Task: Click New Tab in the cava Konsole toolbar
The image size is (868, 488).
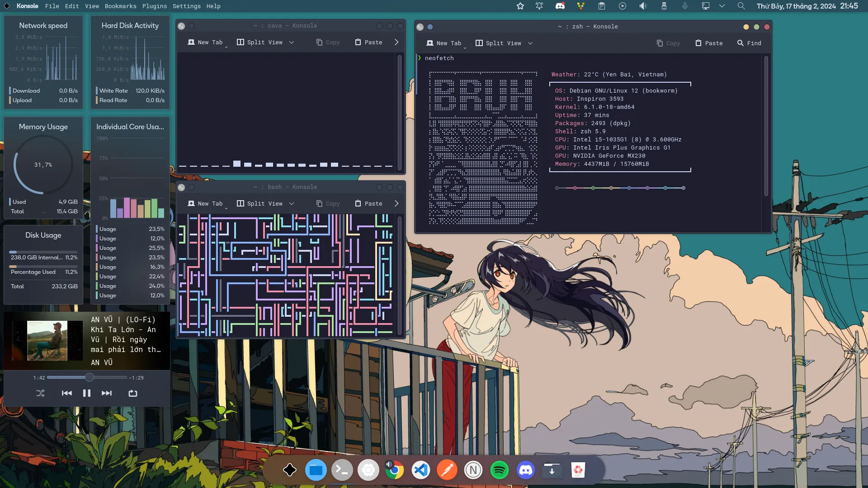Action: coord(205,42)
